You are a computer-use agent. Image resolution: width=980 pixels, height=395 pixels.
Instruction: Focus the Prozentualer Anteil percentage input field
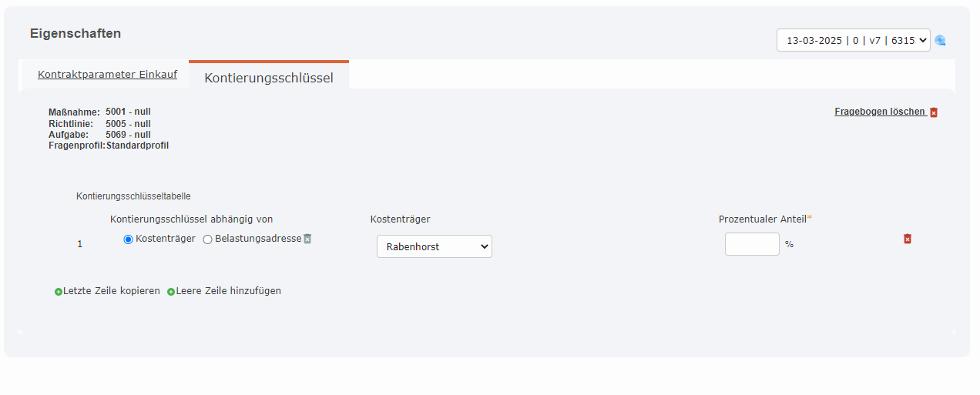point(752,244)
